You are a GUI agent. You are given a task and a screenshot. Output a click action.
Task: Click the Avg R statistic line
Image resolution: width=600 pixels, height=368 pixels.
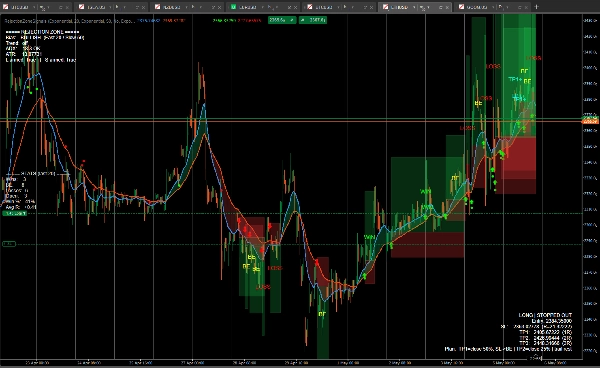(21, 207)
